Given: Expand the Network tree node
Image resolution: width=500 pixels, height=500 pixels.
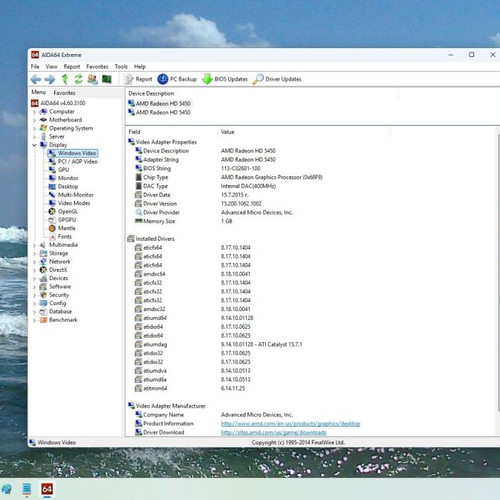Looking at the screenshot, I should [34, 262].
